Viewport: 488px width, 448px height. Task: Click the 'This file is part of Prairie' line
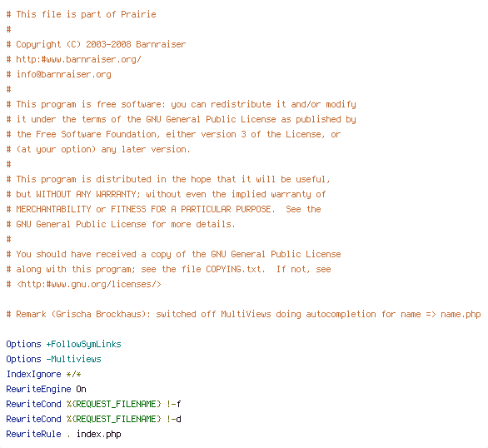(x=82, y=14)
